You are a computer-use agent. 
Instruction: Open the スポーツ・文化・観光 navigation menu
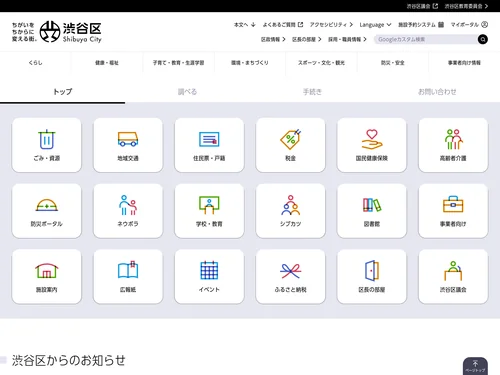[x=321, y=63]
